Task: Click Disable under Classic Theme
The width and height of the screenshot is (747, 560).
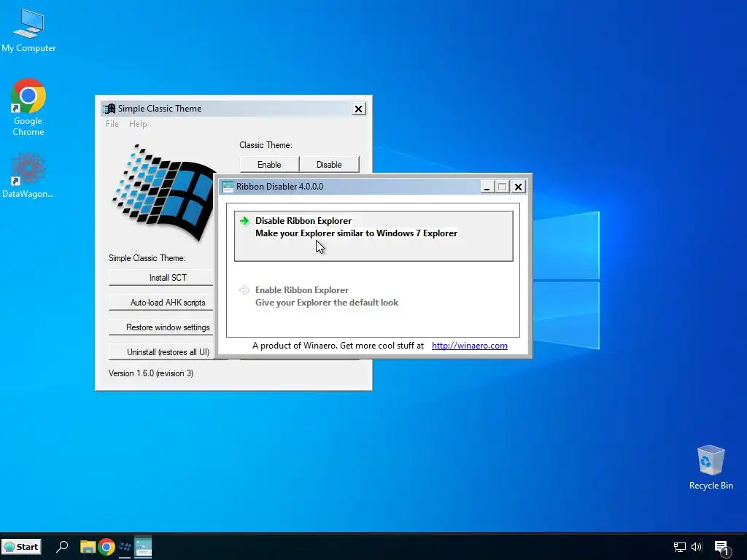Action: point(329,164)
